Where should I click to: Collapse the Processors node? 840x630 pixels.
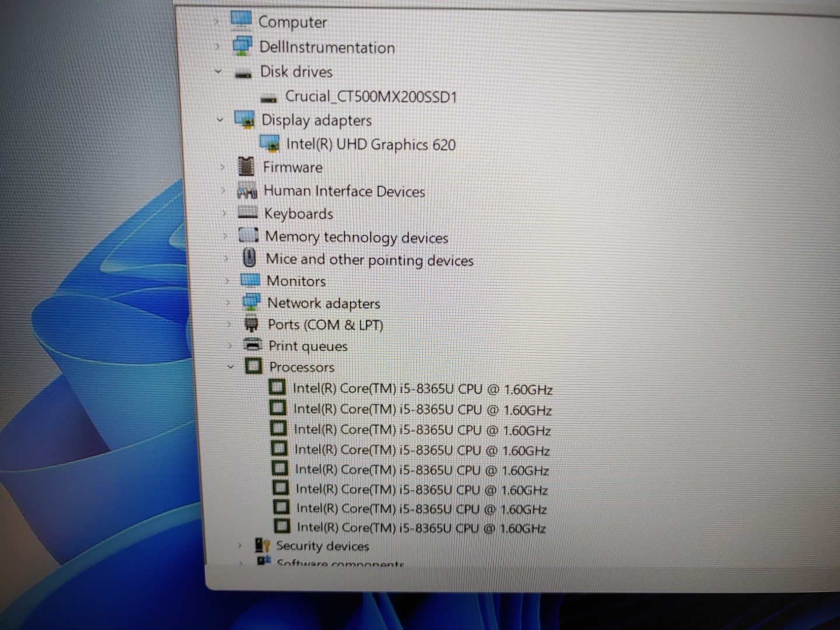(231, 367)
